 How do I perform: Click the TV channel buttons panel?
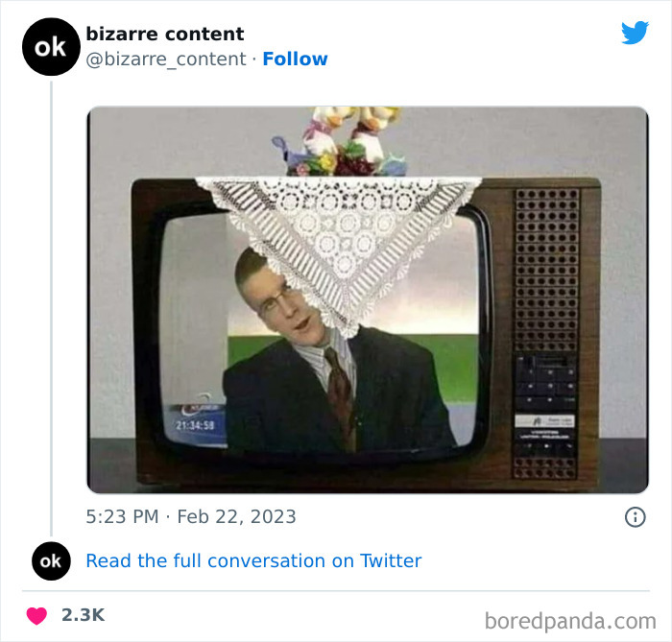[x=545, y=381]
